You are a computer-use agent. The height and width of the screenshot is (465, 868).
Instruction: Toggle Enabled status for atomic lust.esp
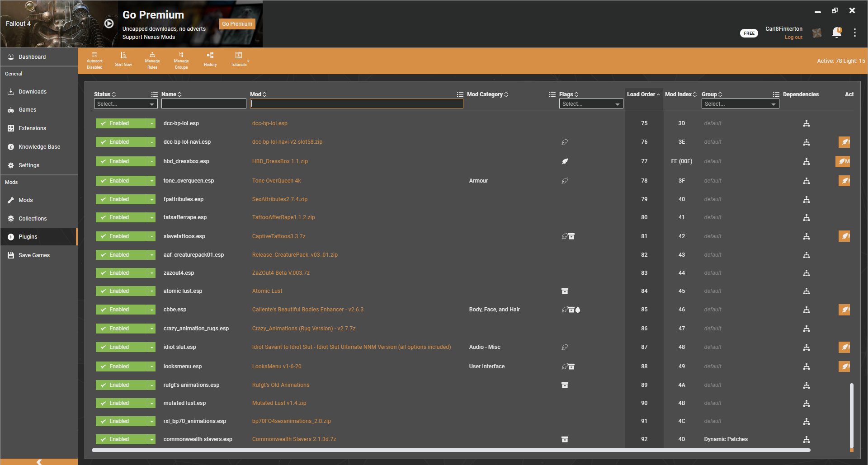tap(122, 291)
